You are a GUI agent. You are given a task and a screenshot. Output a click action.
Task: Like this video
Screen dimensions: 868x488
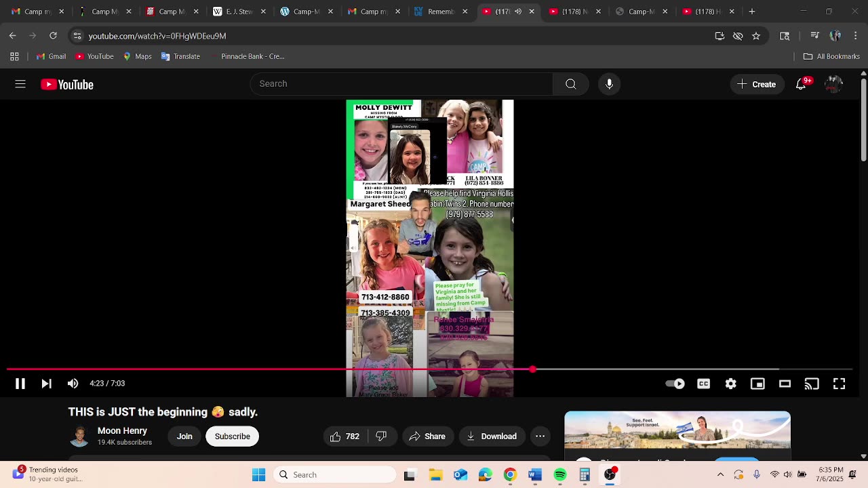344,436
